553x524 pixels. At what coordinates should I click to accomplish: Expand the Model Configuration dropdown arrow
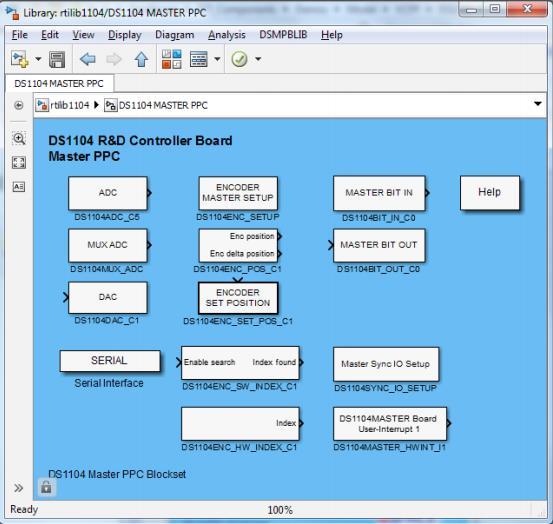pyautogui.click(x=217, y=59)
